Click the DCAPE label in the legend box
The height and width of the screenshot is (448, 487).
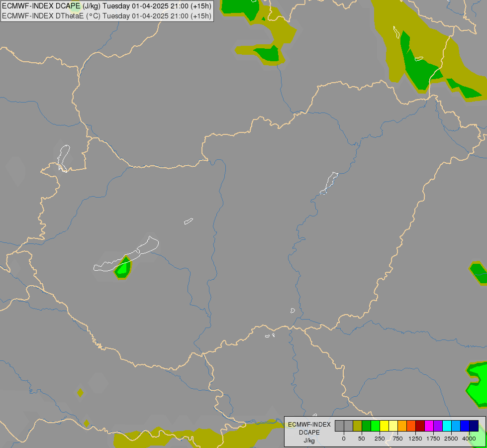click(309, 433)
